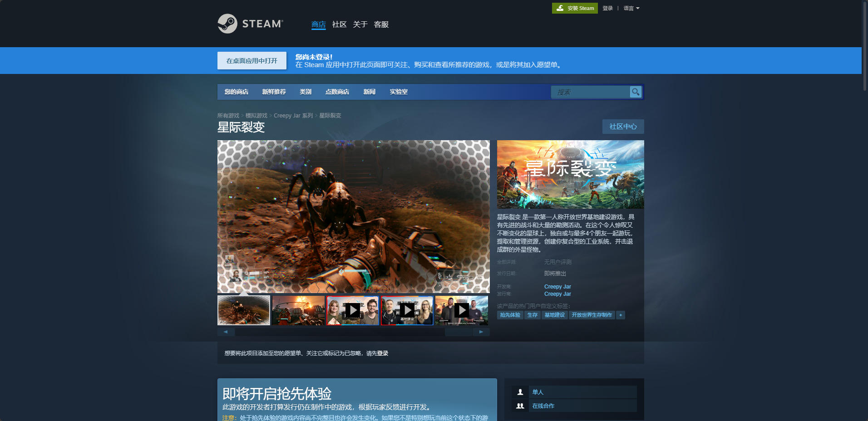Click the publisher Creepy Jar link
The image size is (868, 421).
point(557,294)
